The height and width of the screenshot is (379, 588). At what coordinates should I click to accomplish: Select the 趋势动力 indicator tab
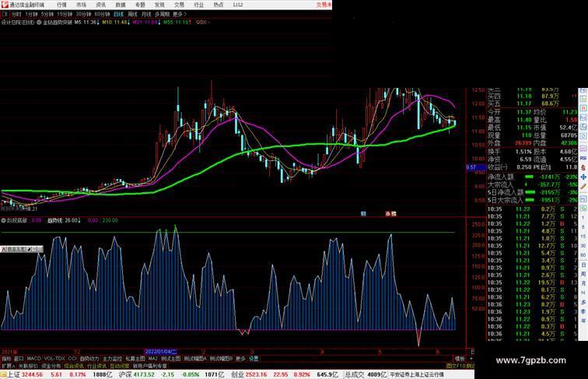click(89, 359)
